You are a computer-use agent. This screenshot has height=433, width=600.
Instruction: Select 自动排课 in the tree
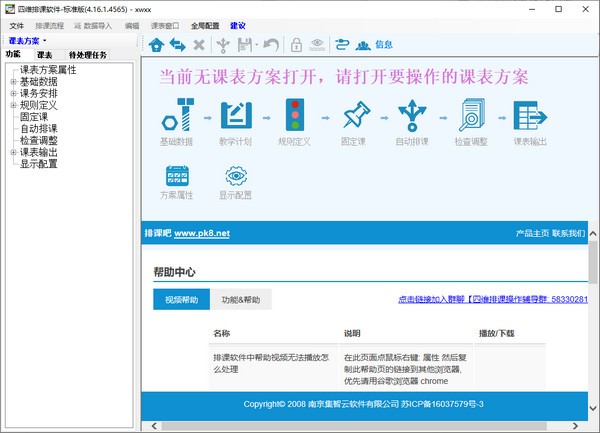(x=39, y=128)
